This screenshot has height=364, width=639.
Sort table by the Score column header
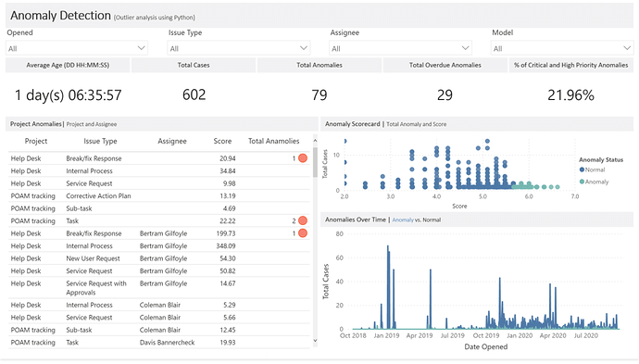[x=222, y=141]
